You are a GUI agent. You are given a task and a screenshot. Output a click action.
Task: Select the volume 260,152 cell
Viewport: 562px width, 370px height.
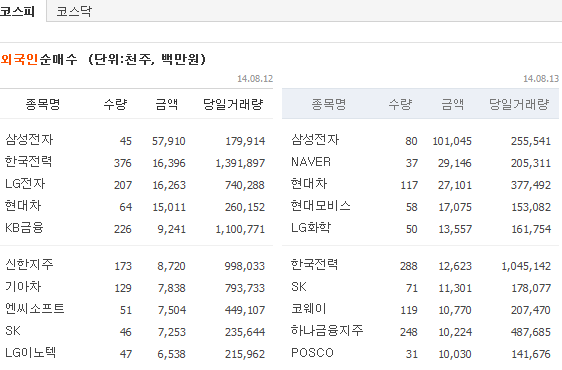(x=245, y=207)
